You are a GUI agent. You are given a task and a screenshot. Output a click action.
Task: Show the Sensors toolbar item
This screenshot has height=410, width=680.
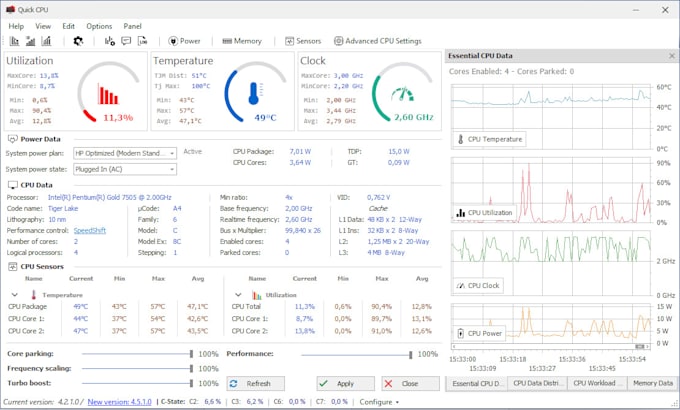pos(303,41)
